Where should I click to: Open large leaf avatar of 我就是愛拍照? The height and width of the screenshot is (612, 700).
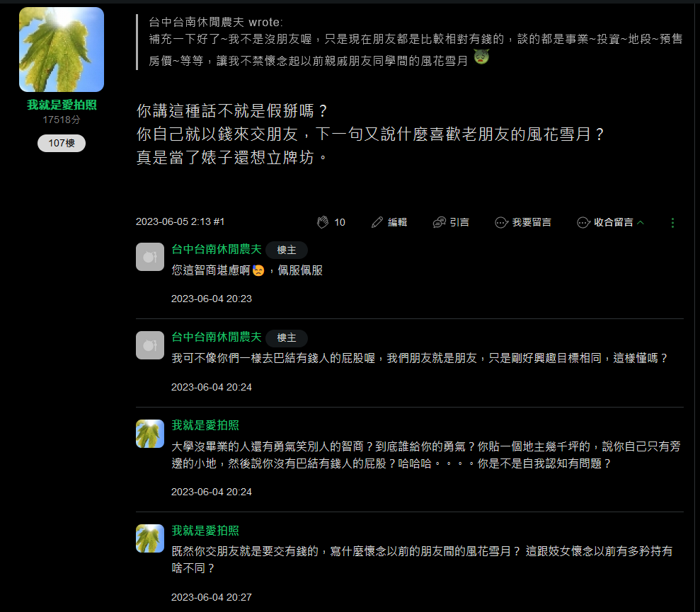tap(62, 49)
